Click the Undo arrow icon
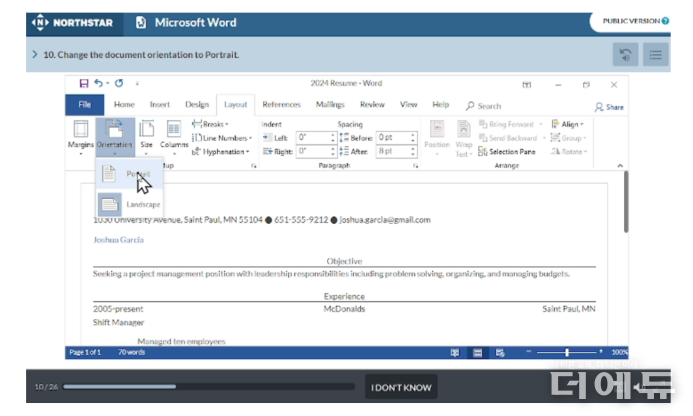693x416 pixels. tap(98, 83)
